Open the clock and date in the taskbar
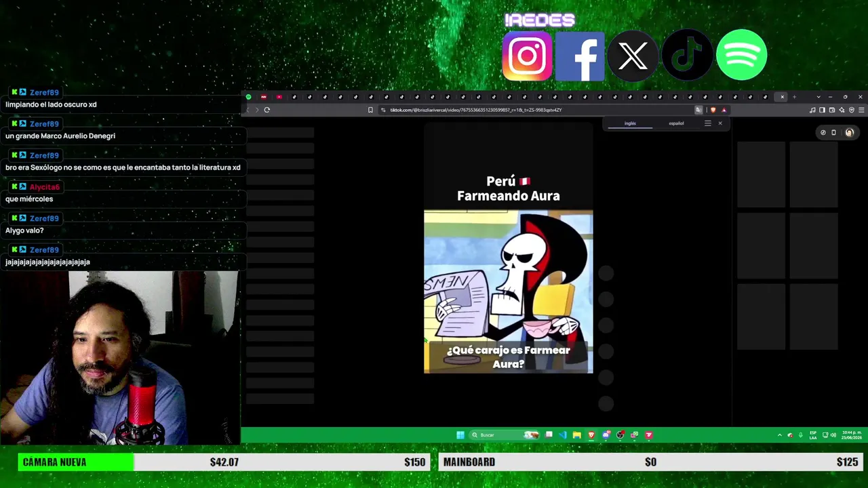The image size is (868, 488). pyautogui.click(x=852, y=435)
